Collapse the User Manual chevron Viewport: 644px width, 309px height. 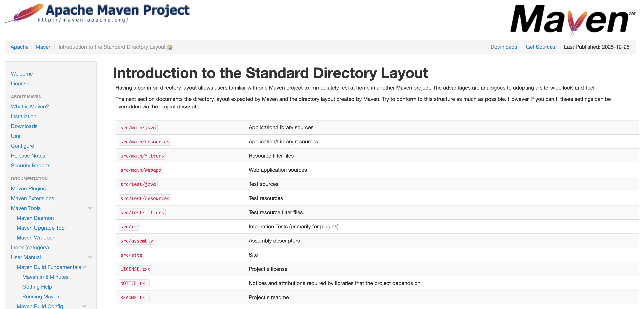(x=90, y=257)
